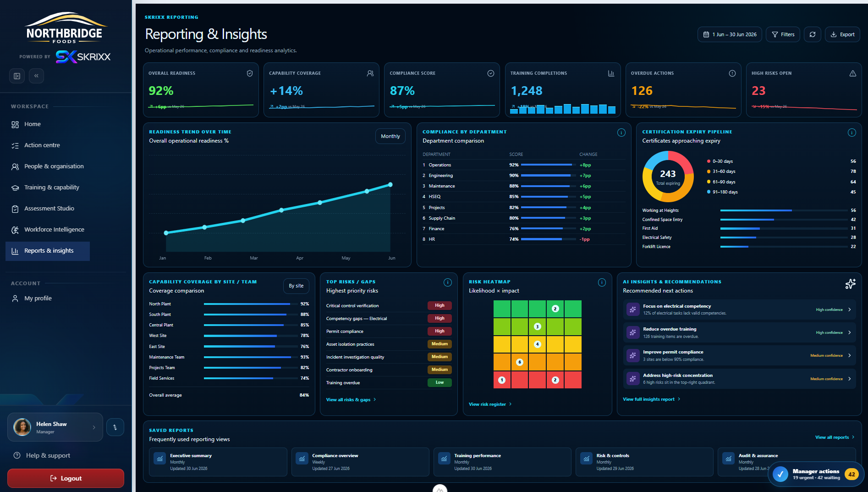Screen dimensions: 868x492
Task: Click the Action centre checklist icon
Action: [x=15, y=145]
